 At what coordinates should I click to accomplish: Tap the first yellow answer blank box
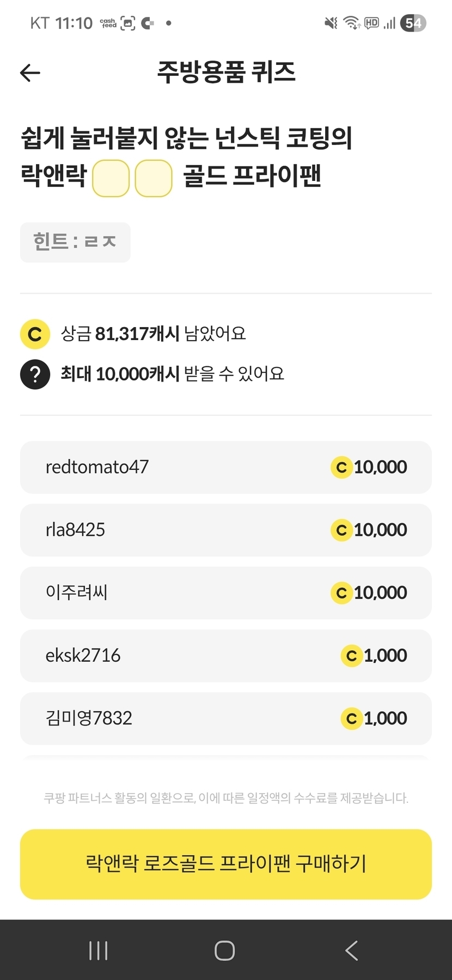pyautogui.click(x=111, y=178)
